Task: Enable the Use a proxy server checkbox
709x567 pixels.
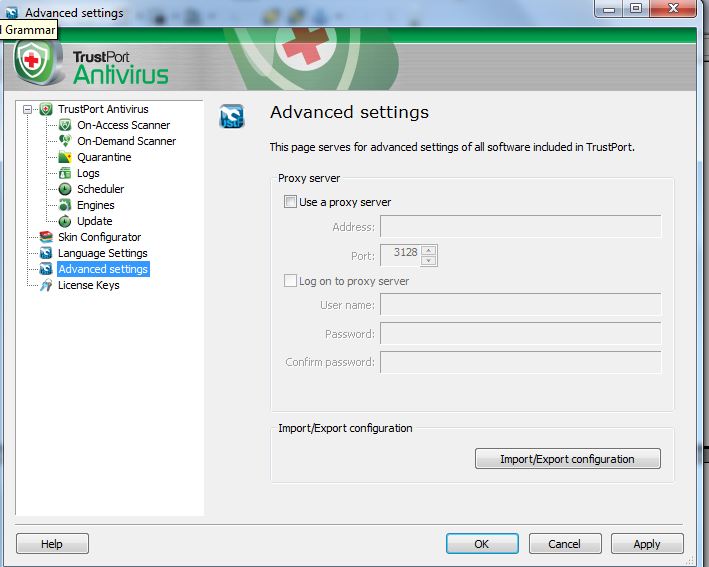Action: point(291,202)
